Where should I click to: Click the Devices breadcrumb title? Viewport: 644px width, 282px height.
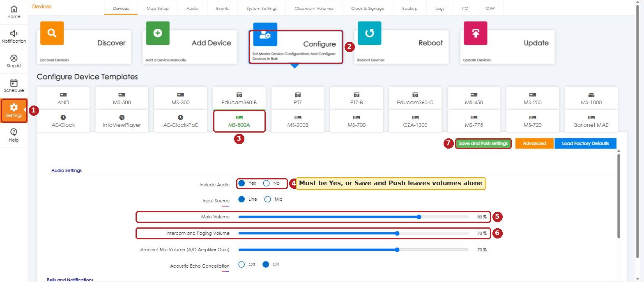tap(42, 7)
